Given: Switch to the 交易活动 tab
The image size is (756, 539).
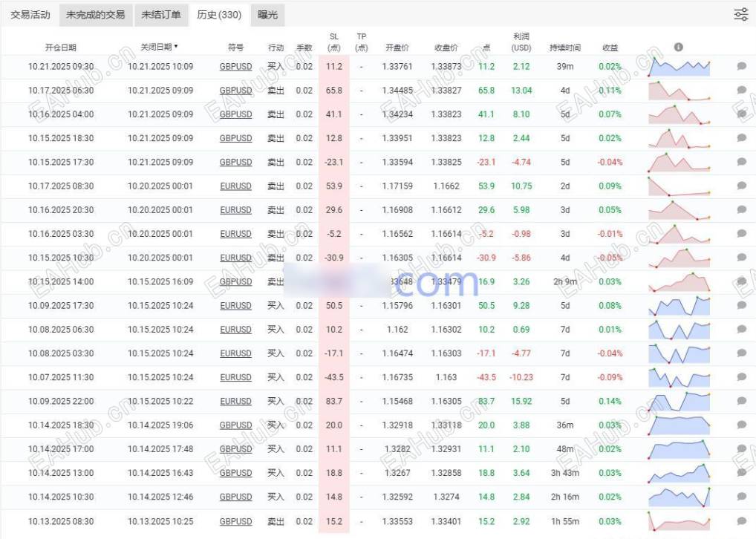Looking at the screenshot, I should click(x=30, y=15).
